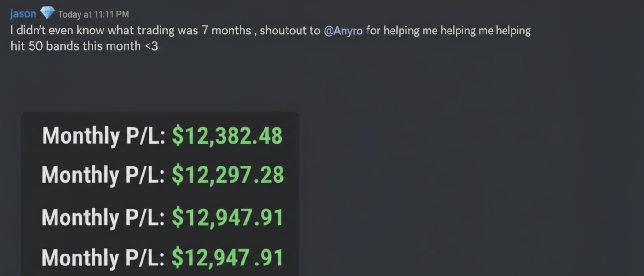Viewport: 644px width, 276px height.
Task: Click shoutout text before the mention
Action: [x=283, y=30]
